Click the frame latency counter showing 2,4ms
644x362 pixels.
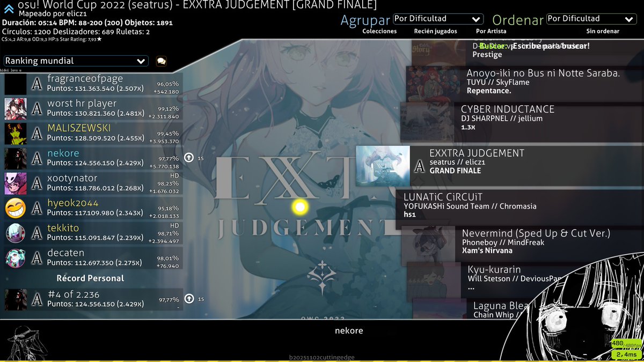(626, 354)
